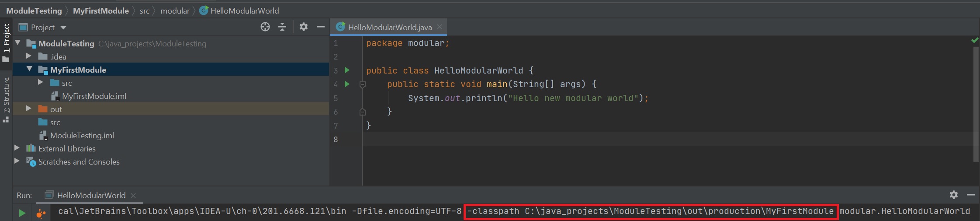Viewport: 980px width, 221px height.
Task: Hide the Run tool window
Action: coord(970,195)
